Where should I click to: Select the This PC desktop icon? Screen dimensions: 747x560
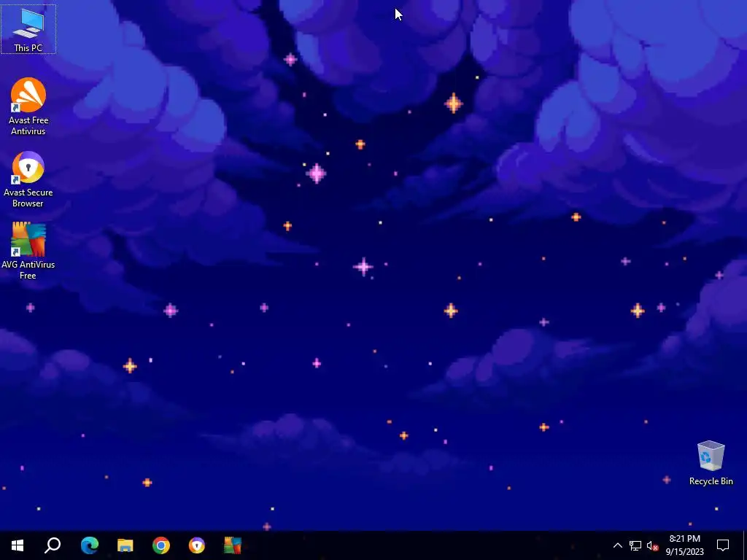tap(28, 29)
